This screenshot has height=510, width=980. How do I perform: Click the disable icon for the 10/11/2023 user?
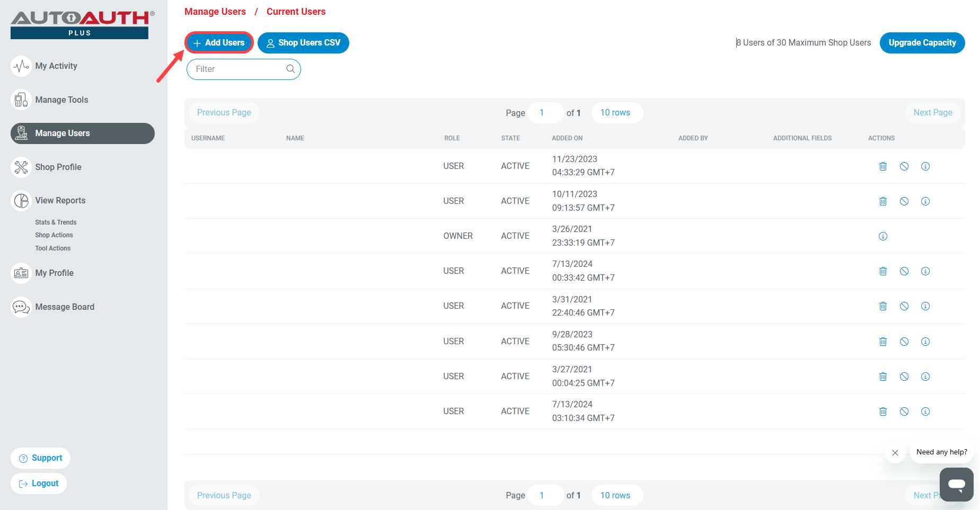click(x=904, y=201)
